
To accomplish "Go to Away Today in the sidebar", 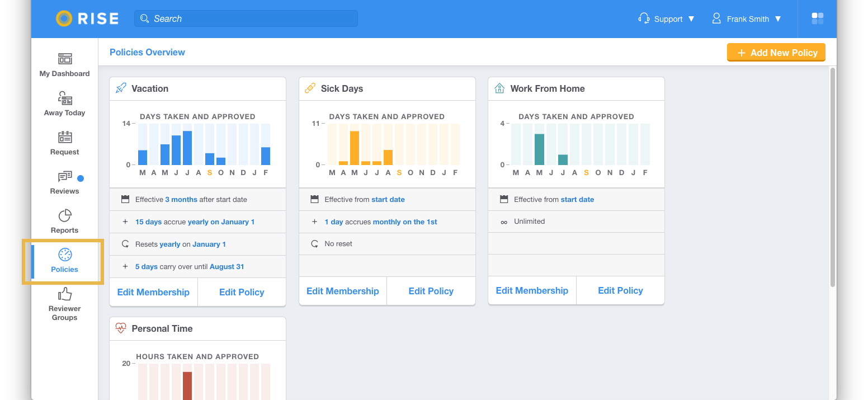I will pyautogui.click(x=64, y=104).
